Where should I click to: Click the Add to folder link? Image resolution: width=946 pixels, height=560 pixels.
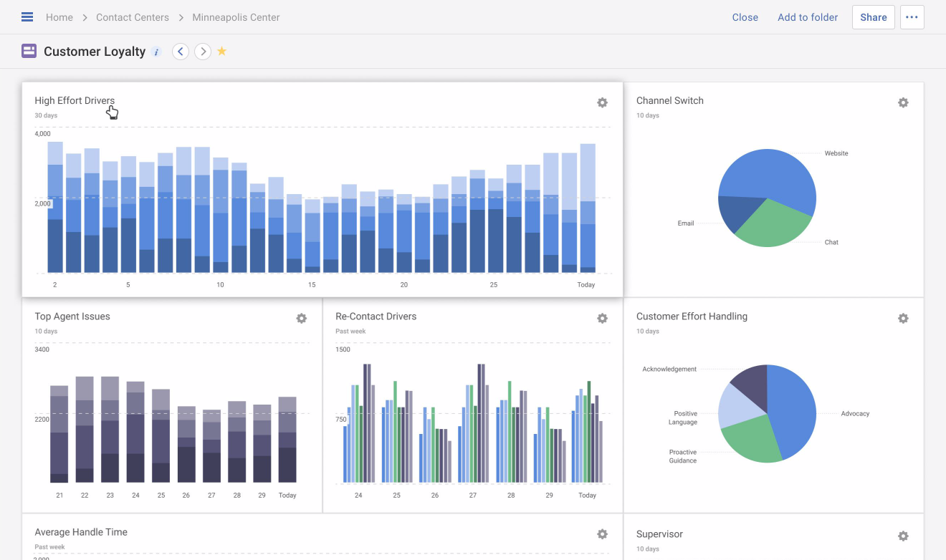(807, 16)
